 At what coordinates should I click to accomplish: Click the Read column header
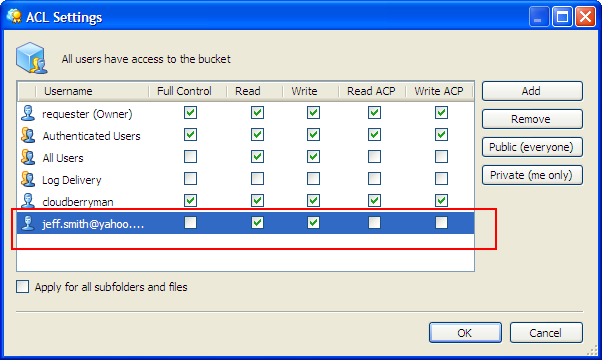pos(255,91)
